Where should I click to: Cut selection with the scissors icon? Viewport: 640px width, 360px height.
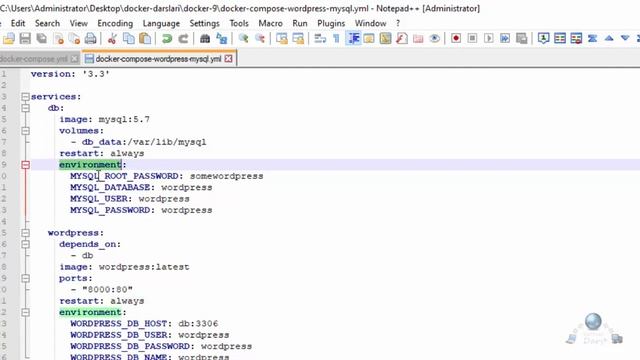pyautogui.click(x=112, y=39)
